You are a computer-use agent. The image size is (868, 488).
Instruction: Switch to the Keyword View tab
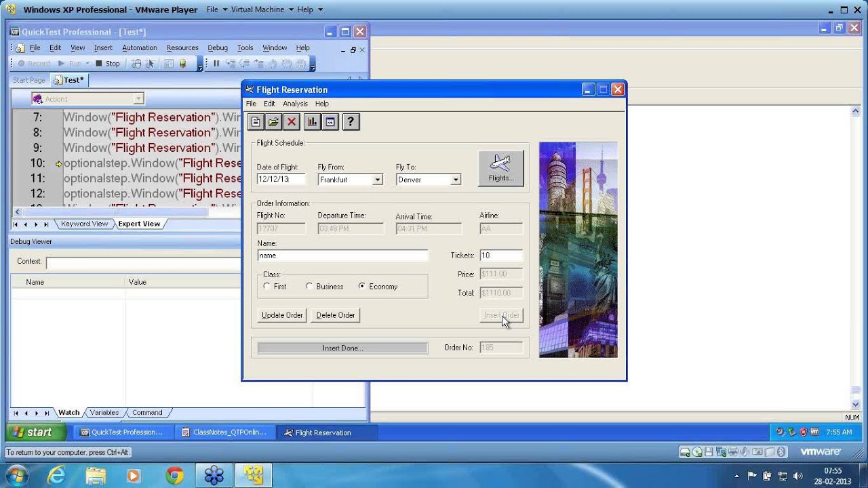(x=84, y=224)
